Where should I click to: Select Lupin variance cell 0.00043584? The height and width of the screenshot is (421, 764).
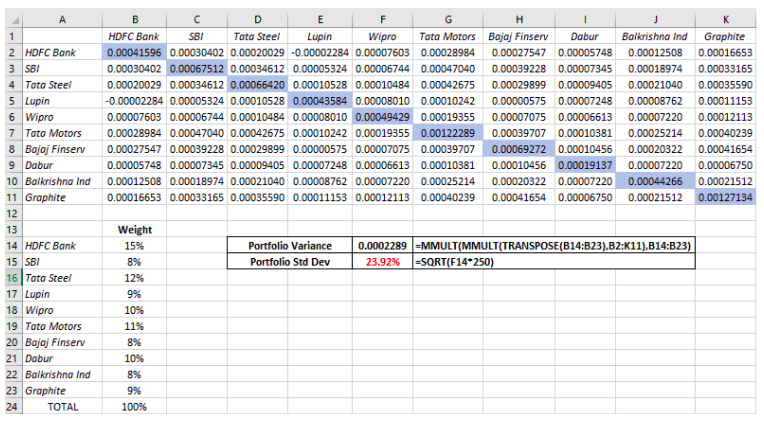(320, 100)
